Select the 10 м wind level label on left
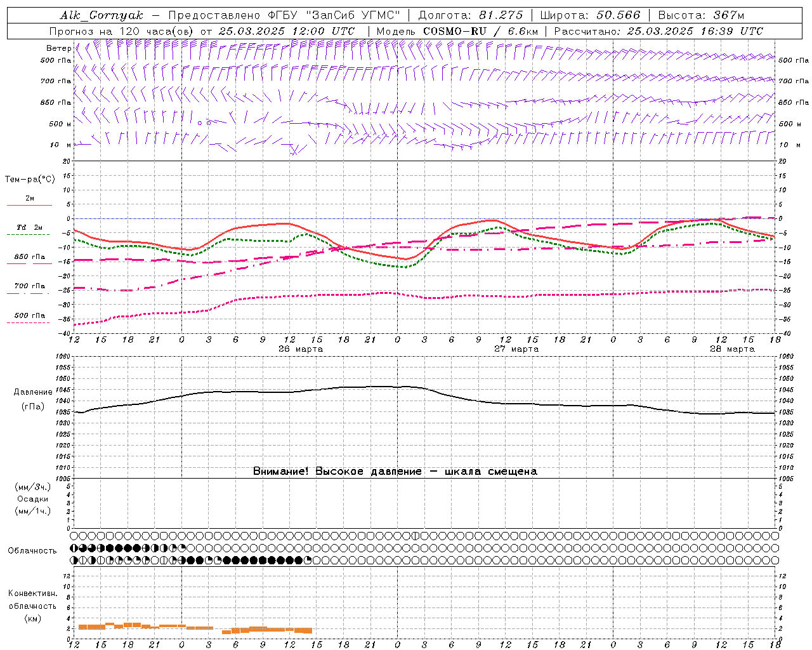The image size is (812, 650). [61, 145]
